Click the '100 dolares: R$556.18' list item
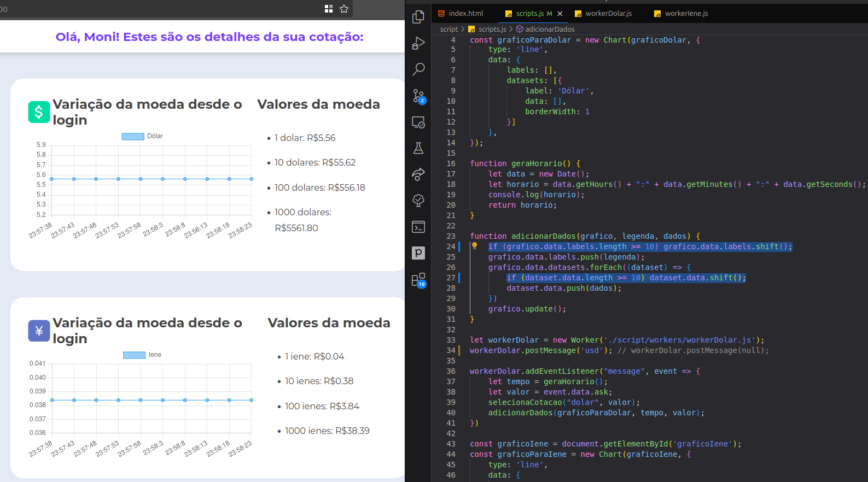The height and width of the screenshot is (482, 868). tap(320, 187)
